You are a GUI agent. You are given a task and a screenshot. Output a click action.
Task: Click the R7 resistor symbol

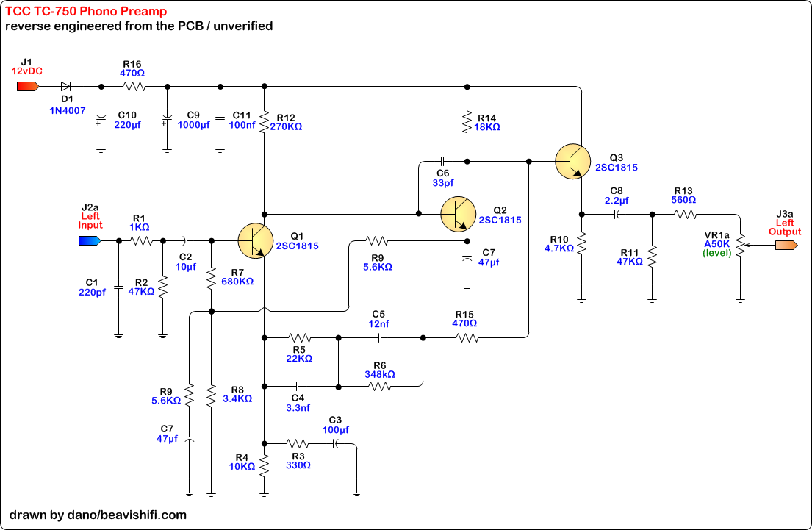click(212, 278)
